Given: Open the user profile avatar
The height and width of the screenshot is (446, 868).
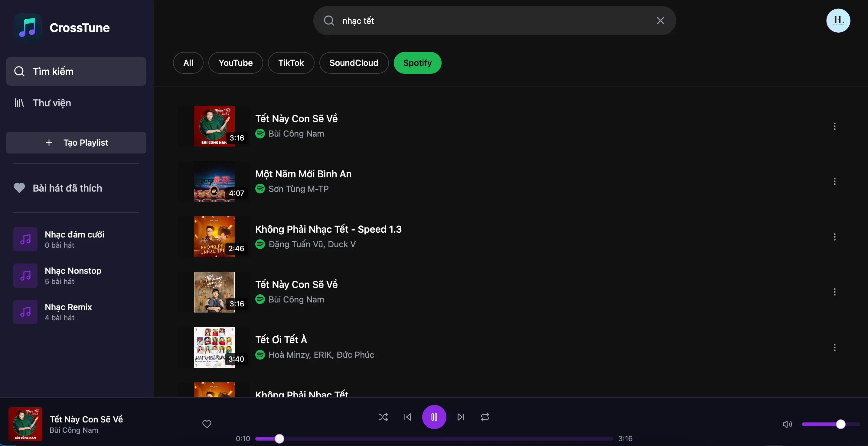Looking at the screenshot, I should [838, 21].
